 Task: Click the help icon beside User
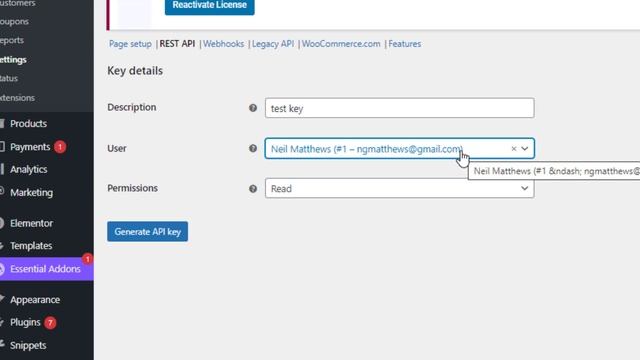[253, 148]
